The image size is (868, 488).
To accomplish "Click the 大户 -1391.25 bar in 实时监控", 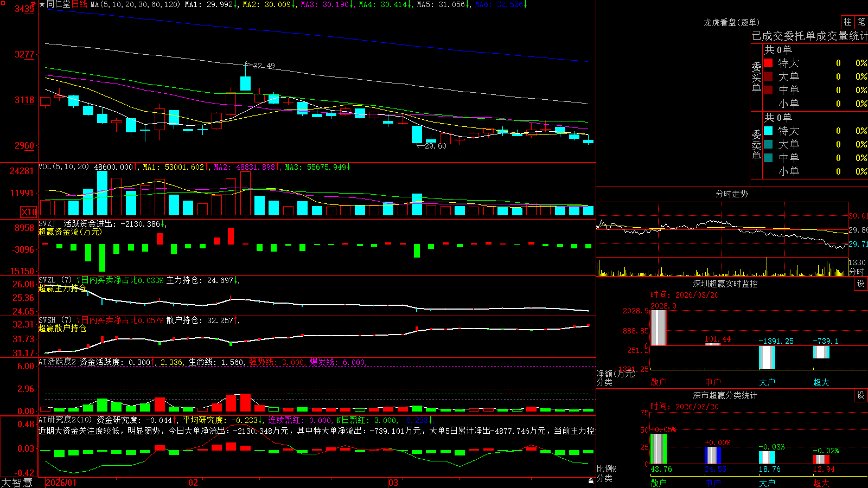I will pyautogui.click(x=767, y=357).
